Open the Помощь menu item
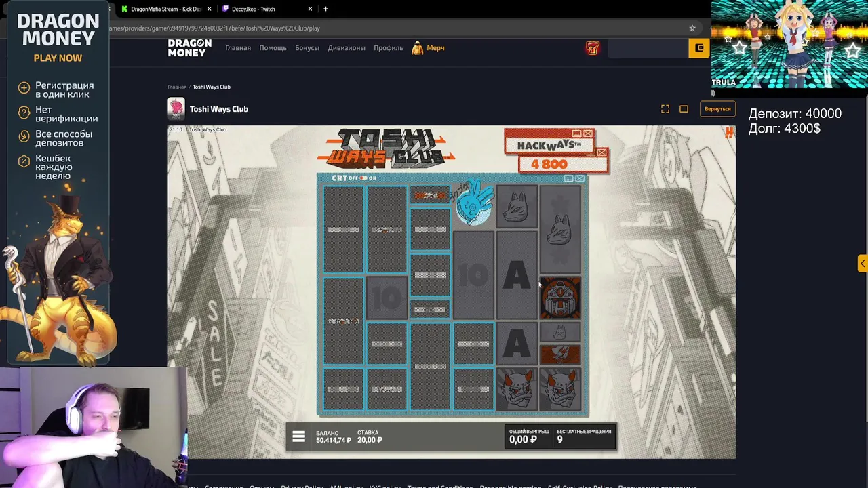Viewport: 868px width, 488px height. (273, 48)
